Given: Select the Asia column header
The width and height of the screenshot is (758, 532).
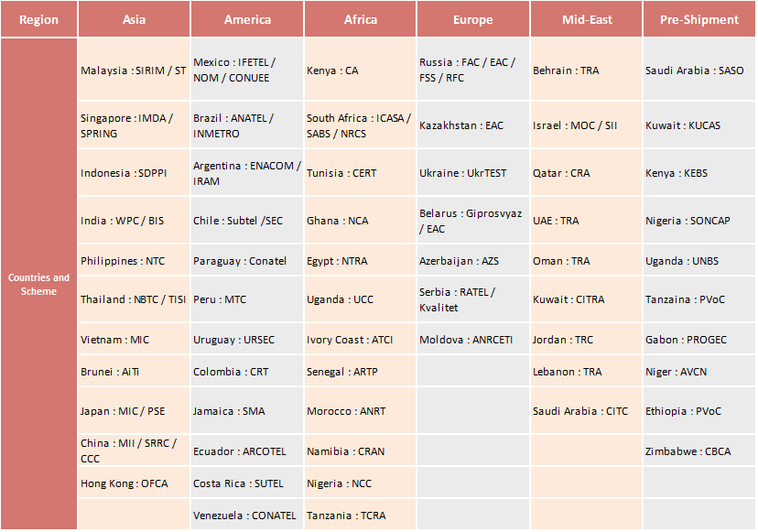Looking at the screenshot, I should tap(134, 19).
